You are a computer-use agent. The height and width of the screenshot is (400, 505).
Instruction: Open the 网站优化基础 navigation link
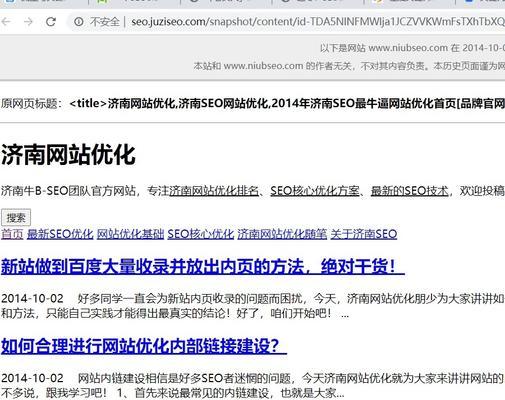tap(130, 234)
